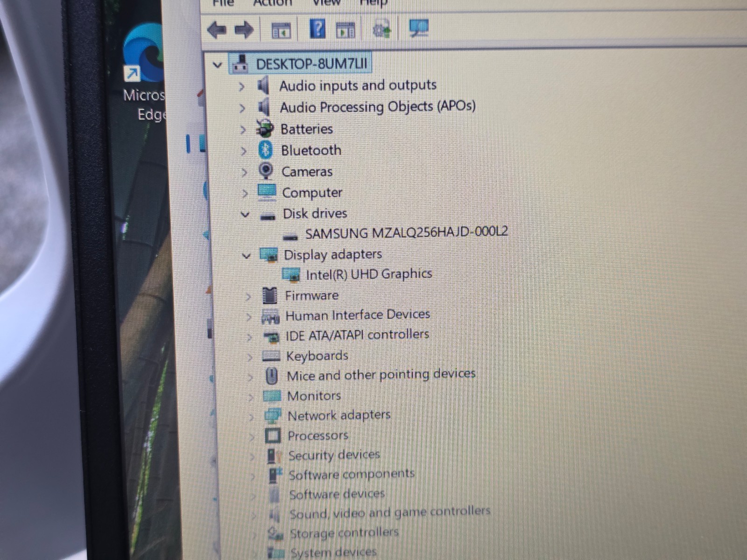Expand the Computer category chevron
This screenshot has width=747, height=560.
[x=245, y=193]
